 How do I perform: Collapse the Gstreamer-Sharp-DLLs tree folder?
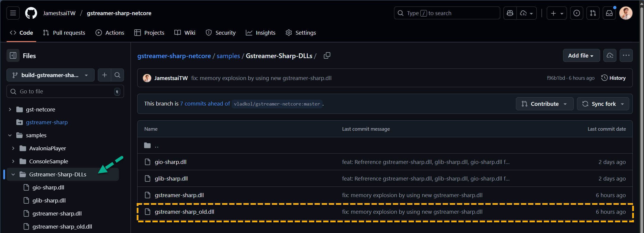pyautogui.click(x=13, y=175)
